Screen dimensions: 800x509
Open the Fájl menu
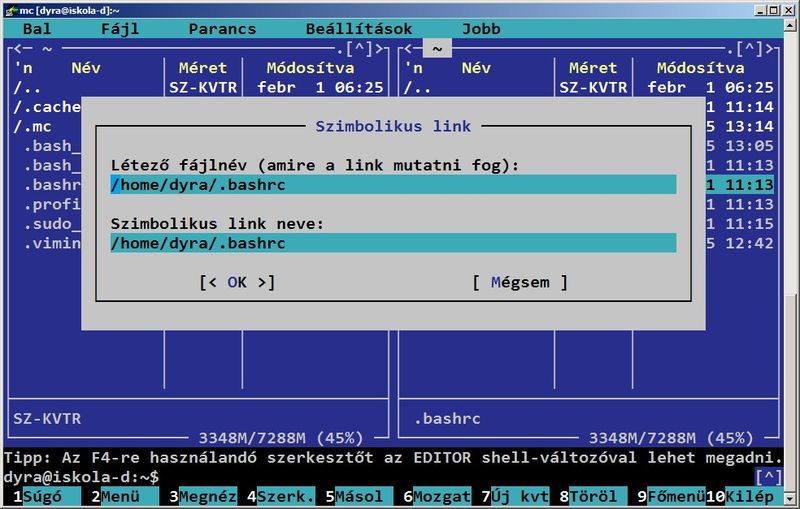(120, 29)
